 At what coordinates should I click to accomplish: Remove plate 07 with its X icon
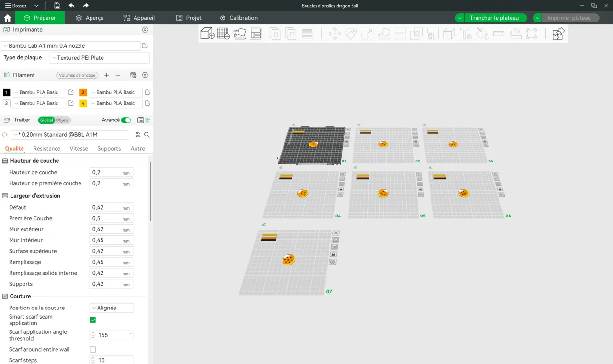click(336, 233)
